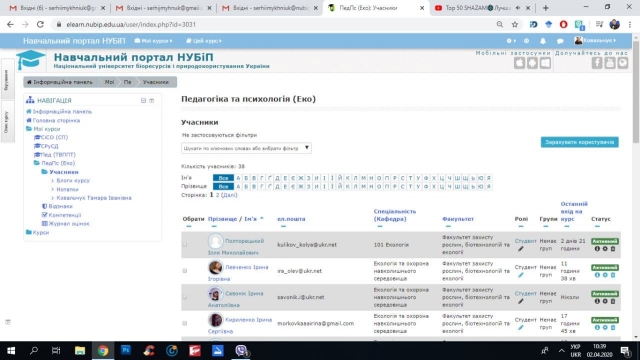
Task: Edit role pencil for Левченко Ірина
Action: point(521,275)
